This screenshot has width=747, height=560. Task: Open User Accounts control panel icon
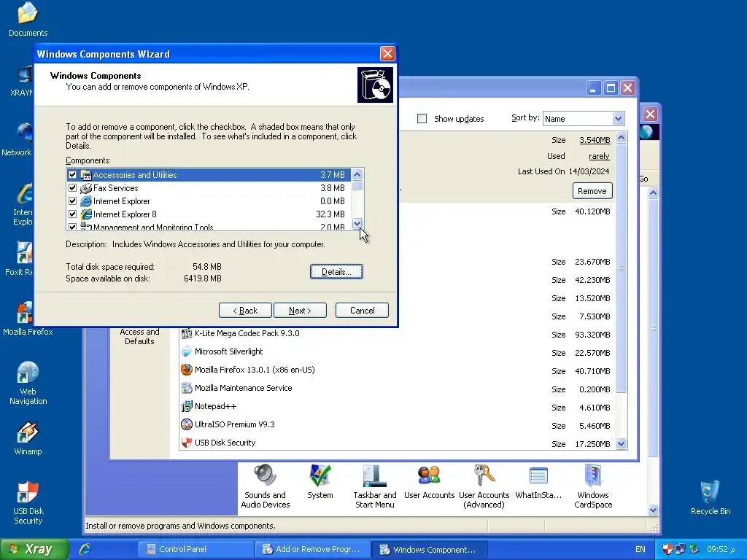point(429,481)
